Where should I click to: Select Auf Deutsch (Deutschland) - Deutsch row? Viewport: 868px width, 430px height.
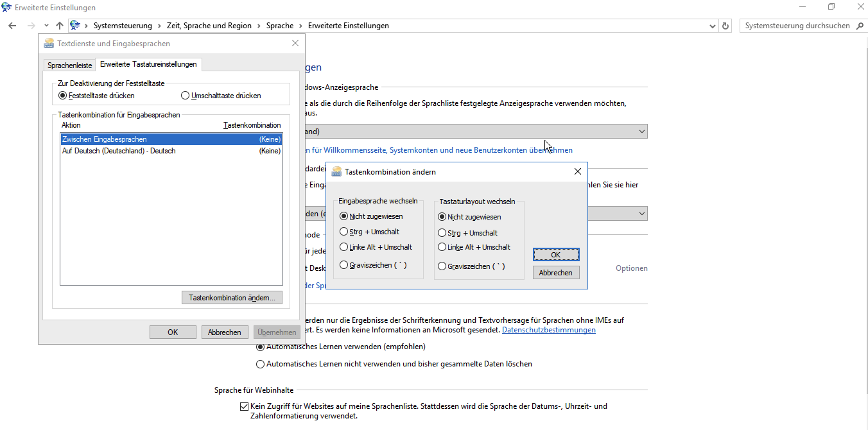click(171, 151)
